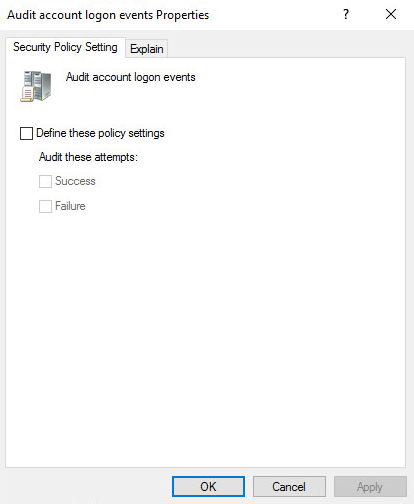Viewport: 414px width, 504px height.
Task: Click the grayed-out Apply button
Action: [370, 487]
